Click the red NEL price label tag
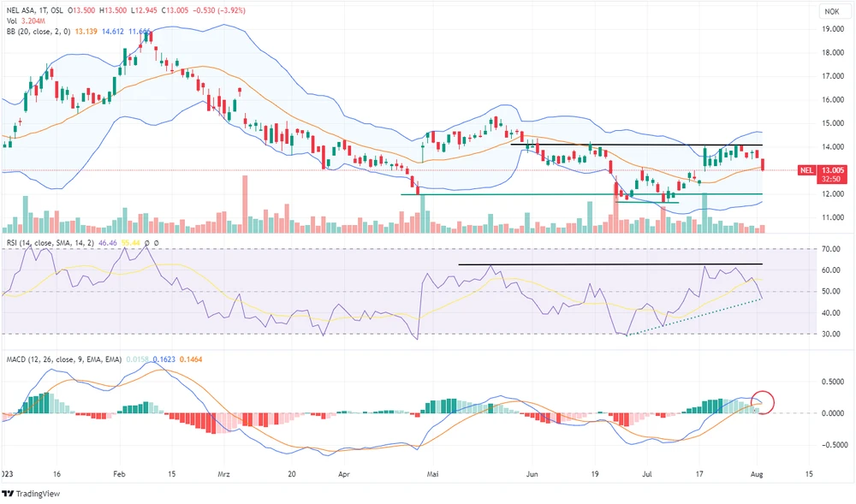 (805, 170)
